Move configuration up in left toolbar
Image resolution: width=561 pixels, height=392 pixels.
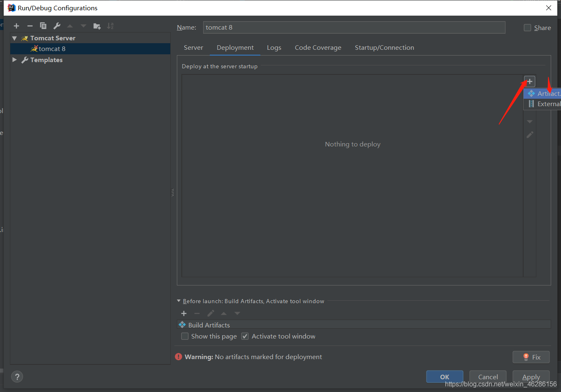(70, 26)
